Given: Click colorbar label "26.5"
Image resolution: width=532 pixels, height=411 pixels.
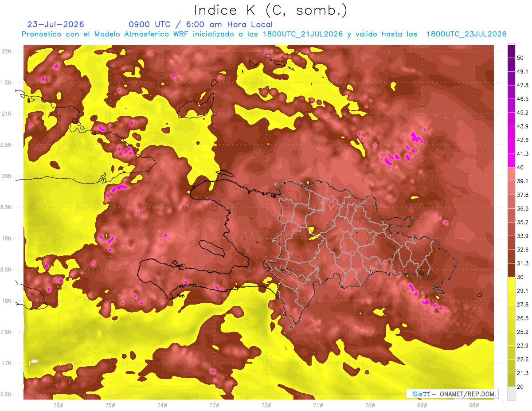Looking at the screenshot, I should pos(523,318).
